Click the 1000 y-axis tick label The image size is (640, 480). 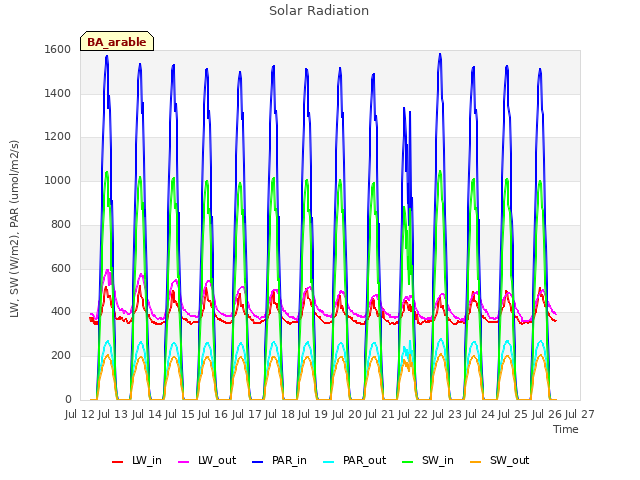[x=58, y=180]
